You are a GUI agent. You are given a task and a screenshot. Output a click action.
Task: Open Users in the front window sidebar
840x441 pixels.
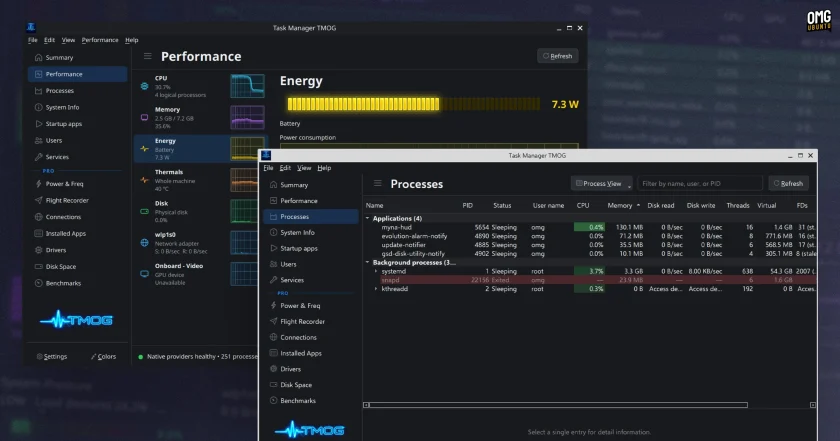[283, 264]
